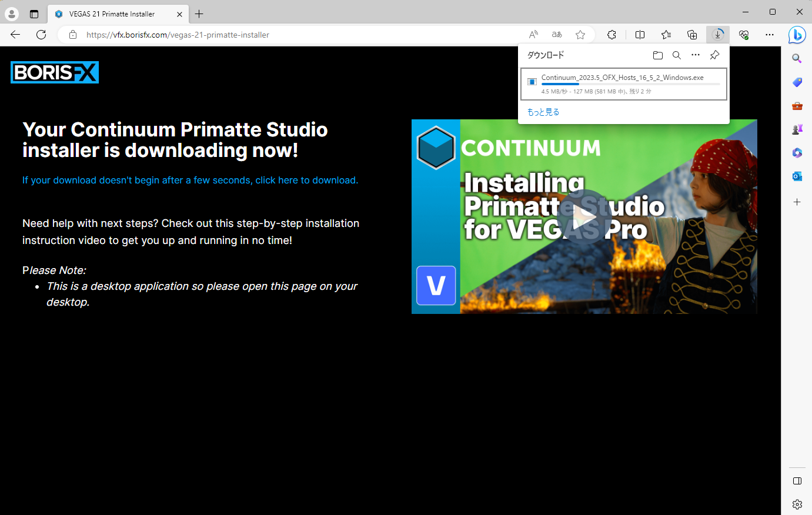Open the sidebar Microsoft 365 icon

(797, 153)
